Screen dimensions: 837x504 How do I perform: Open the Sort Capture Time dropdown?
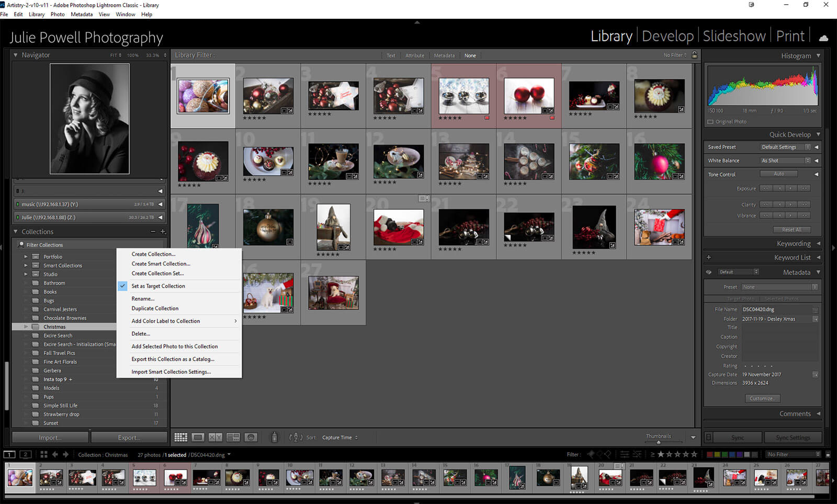[340, 438]
